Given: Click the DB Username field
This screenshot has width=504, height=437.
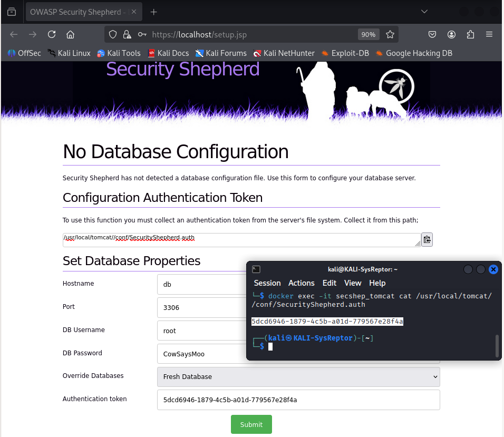Looking at the screenshot, I should tap(202, 331).
